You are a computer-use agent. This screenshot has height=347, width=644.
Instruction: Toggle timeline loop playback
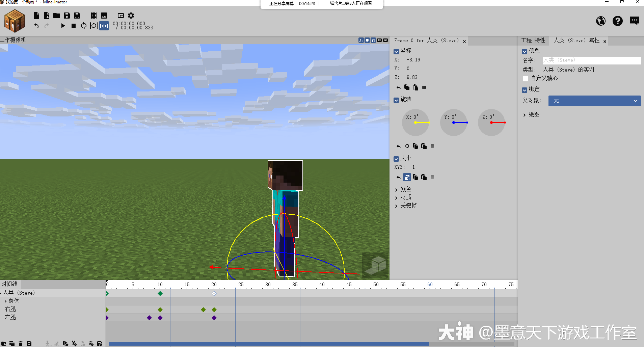coord(84,26)
